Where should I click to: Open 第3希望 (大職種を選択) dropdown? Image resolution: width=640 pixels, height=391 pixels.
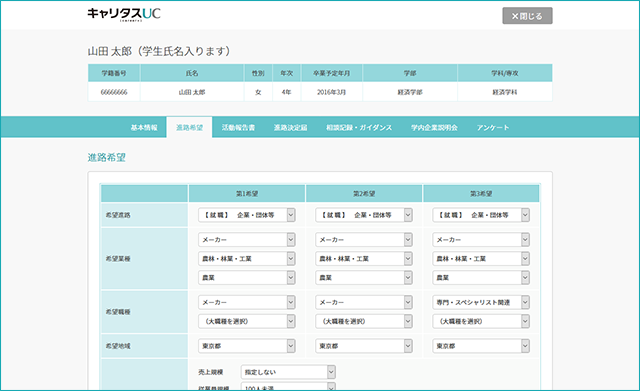481,321
